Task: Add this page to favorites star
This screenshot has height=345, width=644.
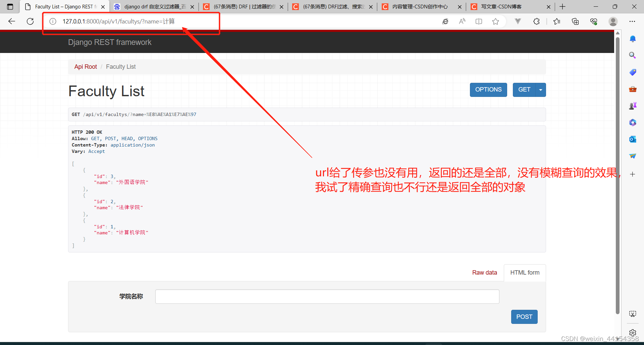Action: [495, 21]
